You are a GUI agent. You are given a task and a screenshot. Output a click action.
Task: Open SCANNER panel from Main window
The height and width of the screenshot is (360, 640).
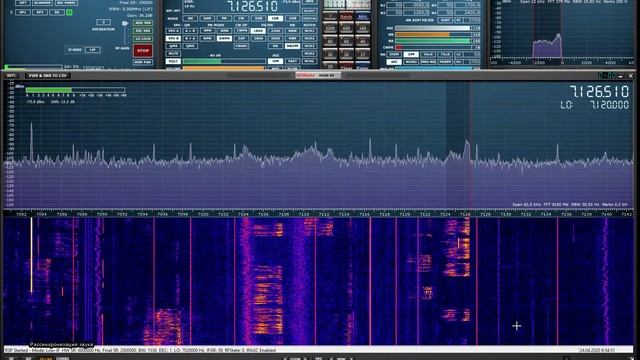42,2
